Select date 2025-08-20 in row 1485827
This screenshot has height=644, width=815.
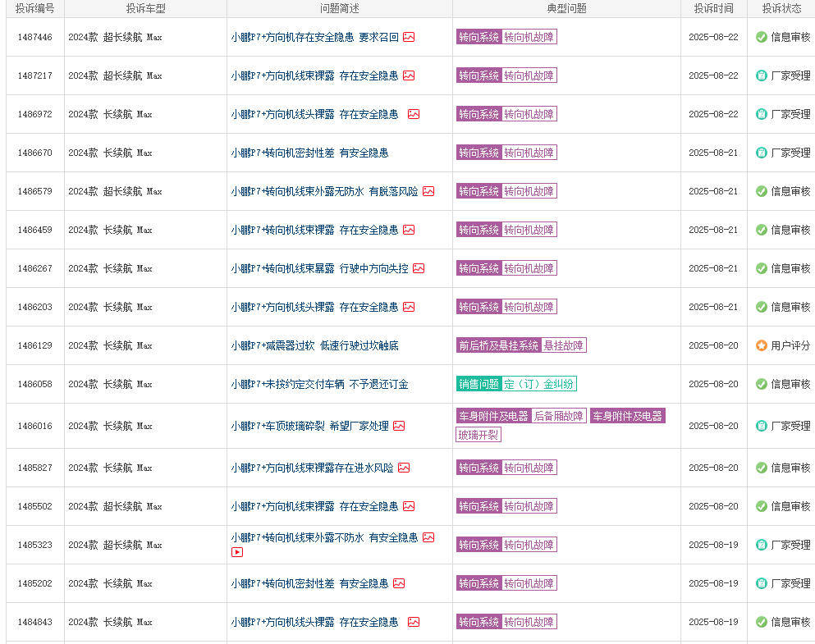click(713, 468)
